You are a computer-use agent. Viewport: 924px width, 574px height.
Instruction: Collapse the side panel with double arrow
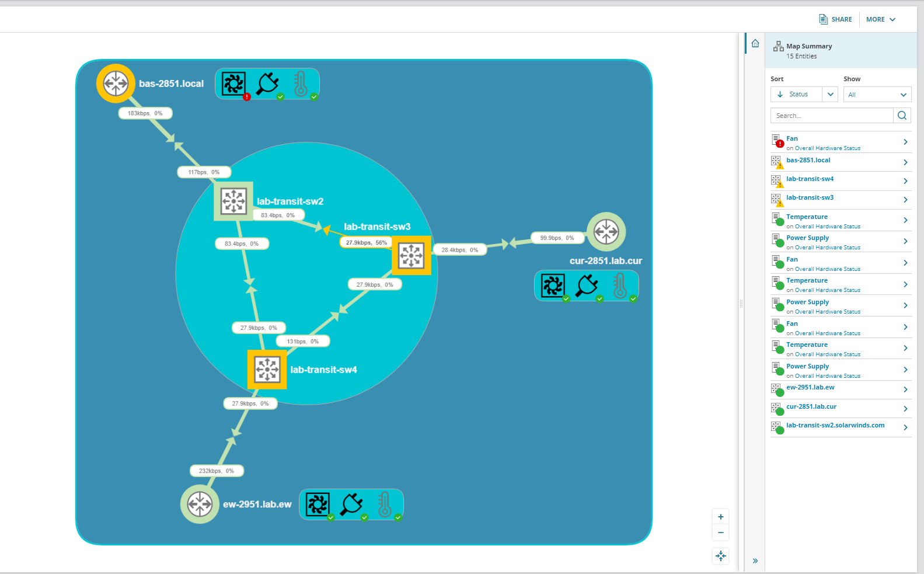pyautogui.click(x=755, y=561)
